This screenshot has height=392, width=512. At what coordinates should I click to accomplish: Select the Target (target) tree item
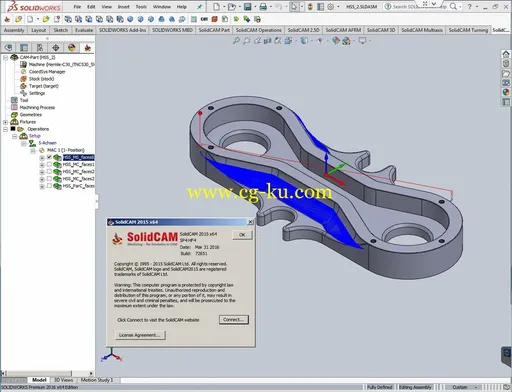point(44,86)
